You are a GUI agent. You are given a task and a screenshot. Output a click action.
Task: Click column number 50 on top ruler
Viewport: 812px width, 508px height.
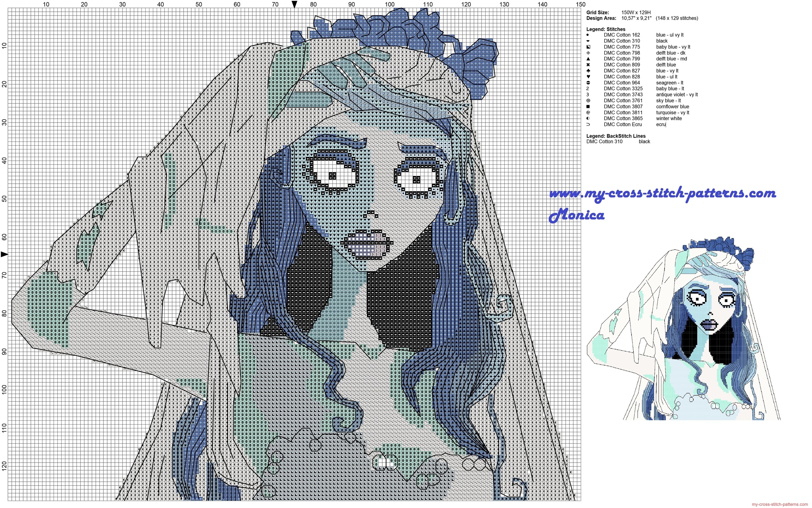pyautogui.click(x=199, y=4)
